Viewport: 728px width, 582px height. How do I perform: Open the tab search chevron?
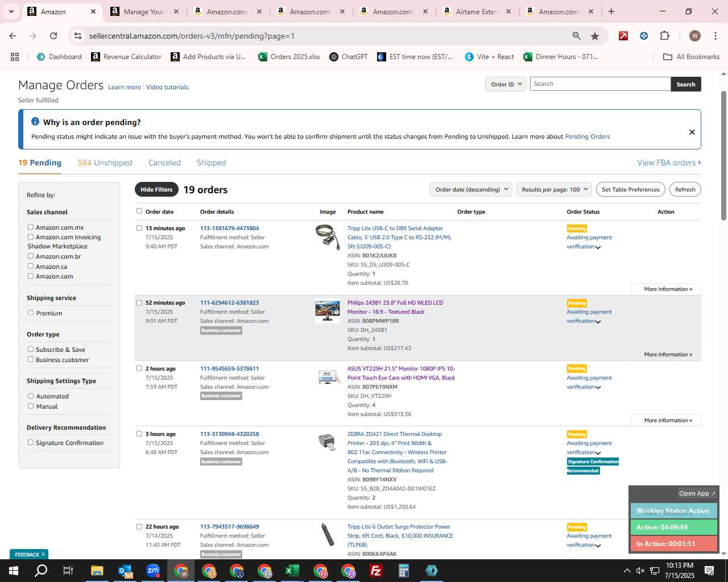tap(11, 11)
